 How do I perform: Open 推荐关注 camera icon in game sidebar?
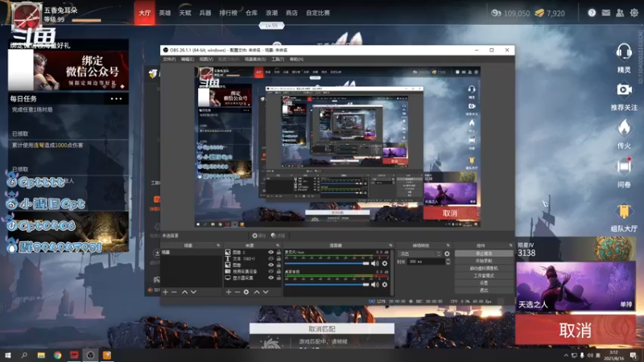(x=624, y=90)
